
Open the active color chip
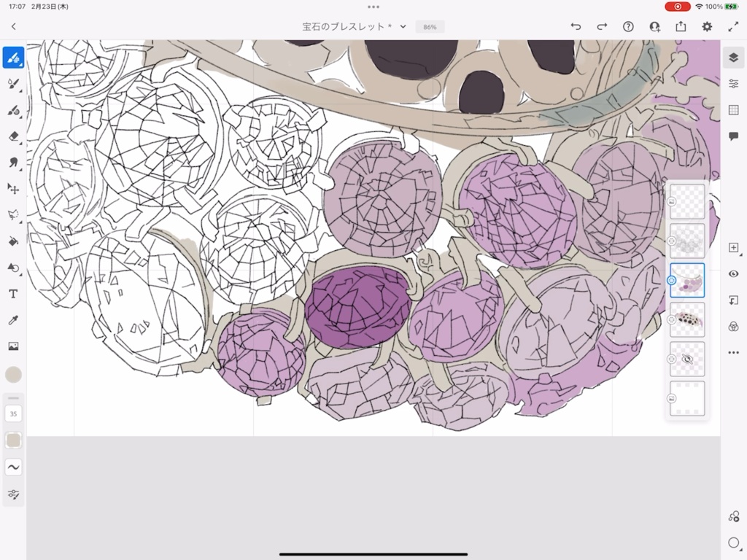coord(13,375)
